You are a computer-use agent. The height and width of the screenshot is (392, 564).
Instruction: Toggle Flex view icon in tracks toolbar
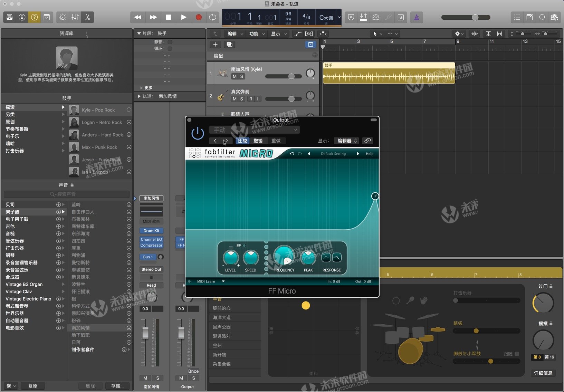[309, 34]
